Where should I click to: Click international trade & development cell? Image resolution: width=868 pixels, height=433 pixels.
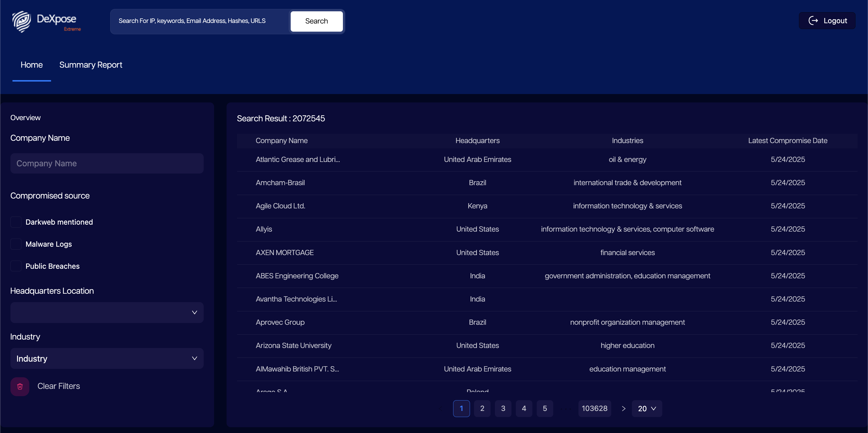click(628, 183)
